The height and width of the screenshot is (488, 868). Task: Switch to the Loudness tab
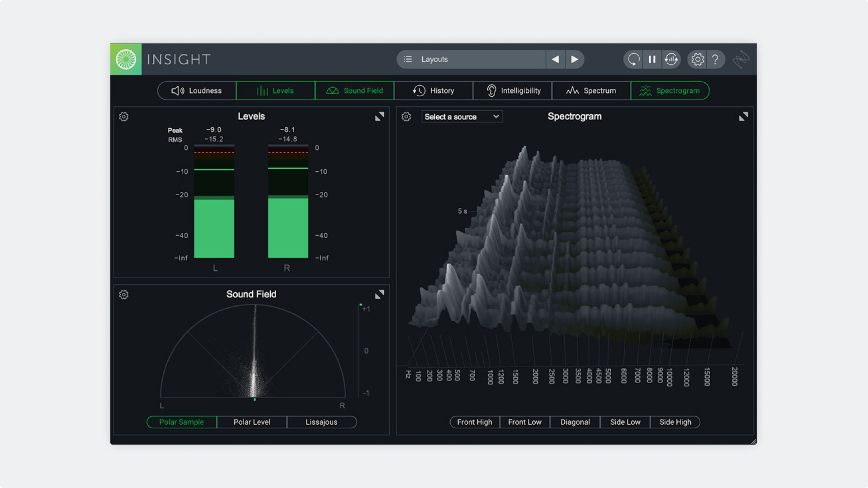197,90
